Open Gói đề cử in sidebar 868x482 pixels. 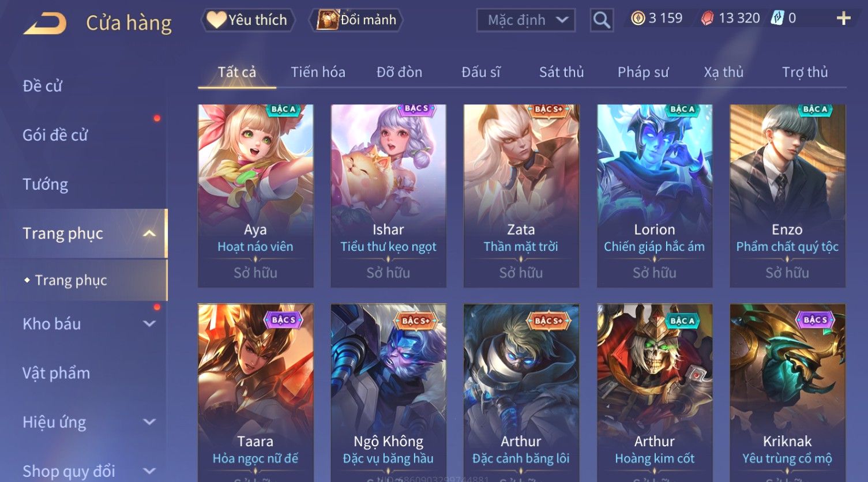coord(55,135)
